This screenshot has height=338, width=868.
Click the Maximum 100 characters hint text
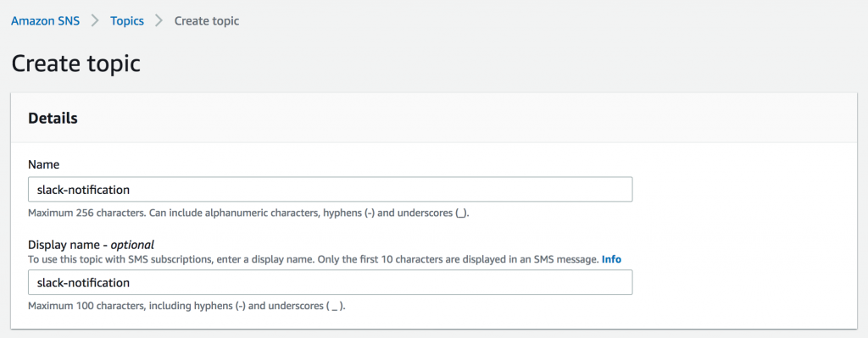[x=186, y=306]
